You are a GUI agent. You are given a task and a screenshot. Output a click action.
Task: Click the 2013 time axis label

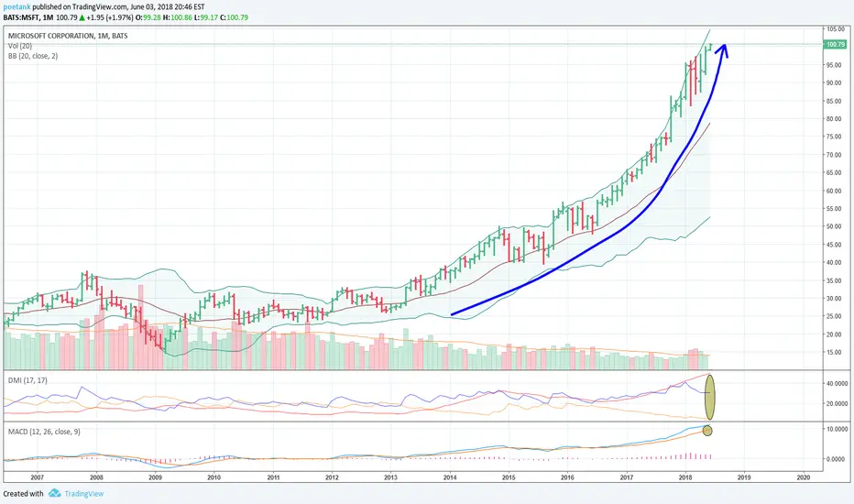tap(390, 477)
